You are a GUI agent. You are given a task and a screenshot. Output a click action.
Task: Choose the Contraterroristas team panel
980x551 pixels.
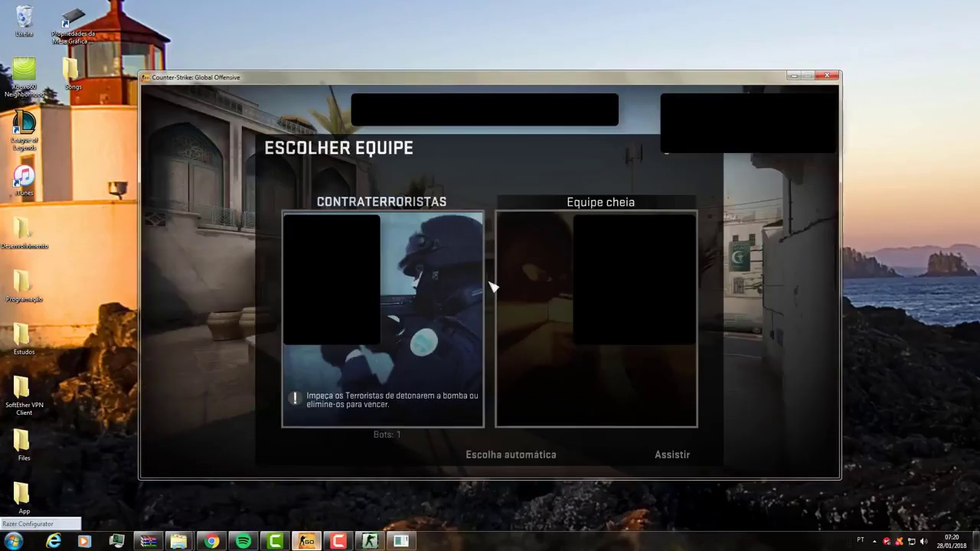383,319
